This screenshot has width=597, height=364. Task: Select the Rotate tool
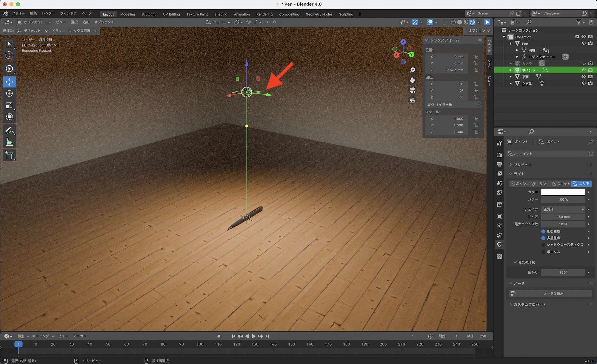tap(9, 94)
